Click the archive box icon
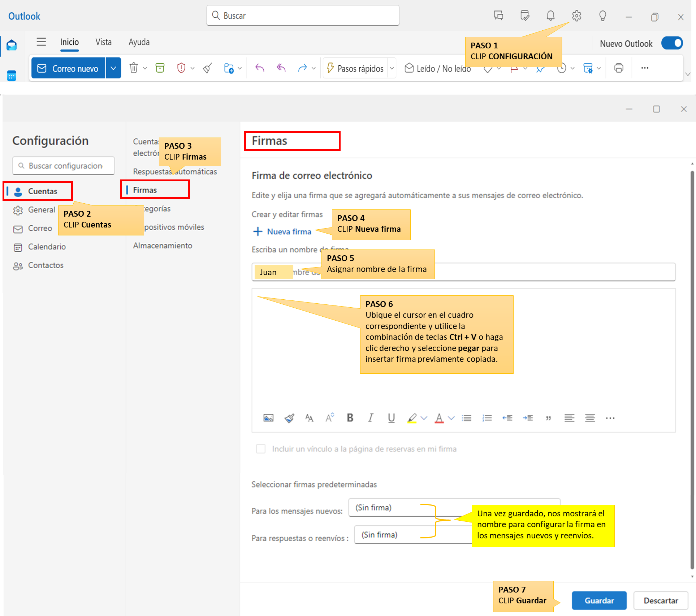 (x=160, y=68)
